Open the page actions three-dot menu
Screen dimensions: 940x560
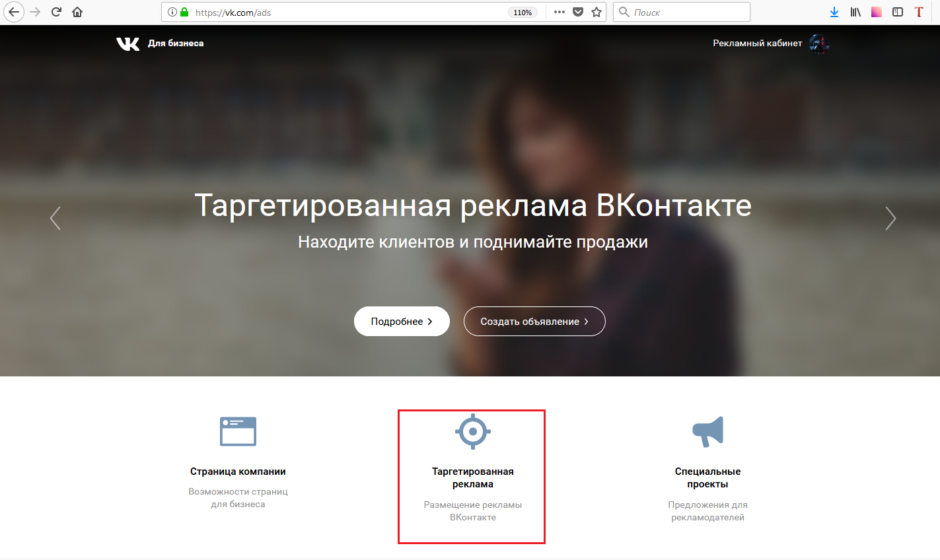(559, 12)
